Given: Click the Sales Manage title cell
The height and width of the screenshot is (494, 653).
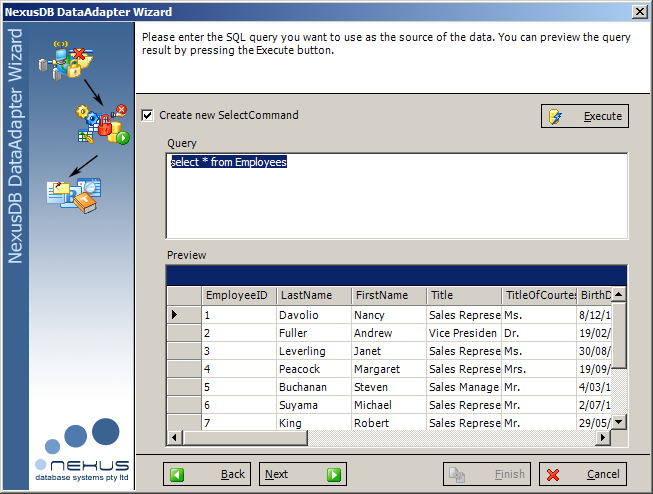Looking at the screenshot, I should pyautogui.click(x=464, y=387).
